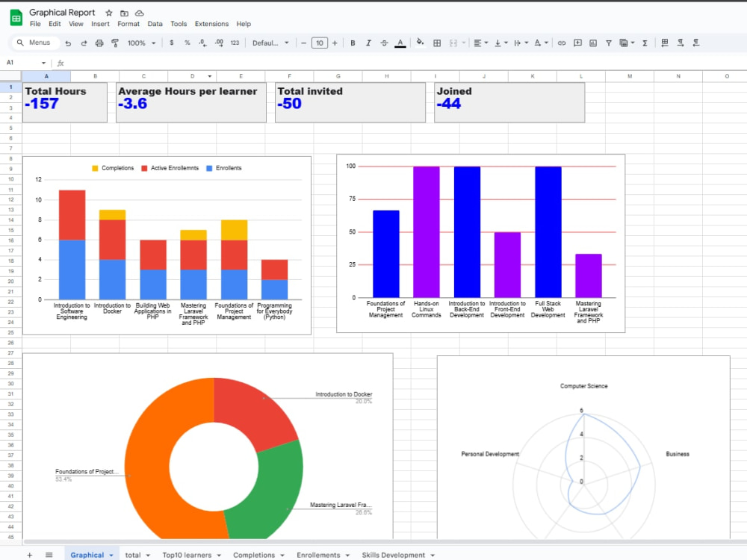Image resolution: width=747 pixels, height=560 pixels.
Task: Search the Menus box
Action: click(x=36, y=43)
